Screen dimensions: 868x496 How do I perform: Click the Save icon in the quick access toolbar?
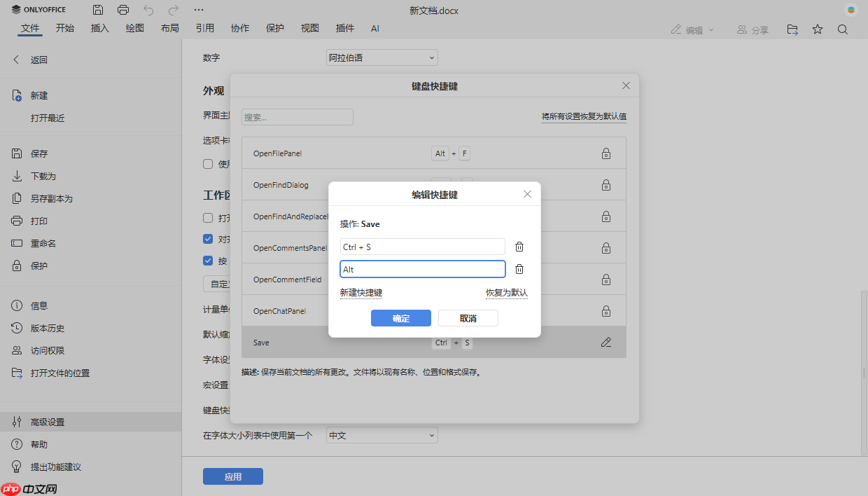(98, 10)
